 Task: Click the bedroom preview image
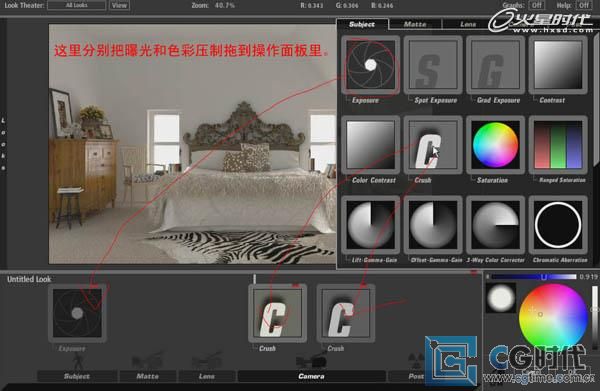192,144
